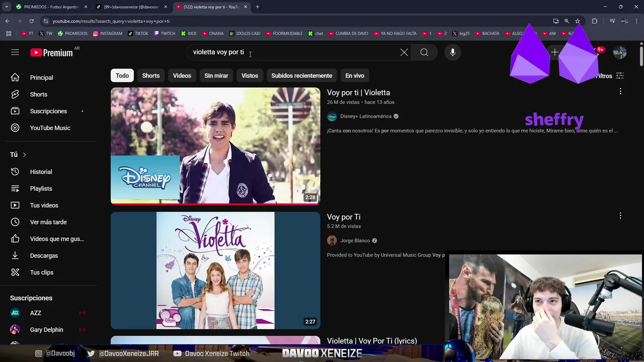Open the KICK bookmark
The width and height of the screenshot is (644, 362).
point(189,33)
